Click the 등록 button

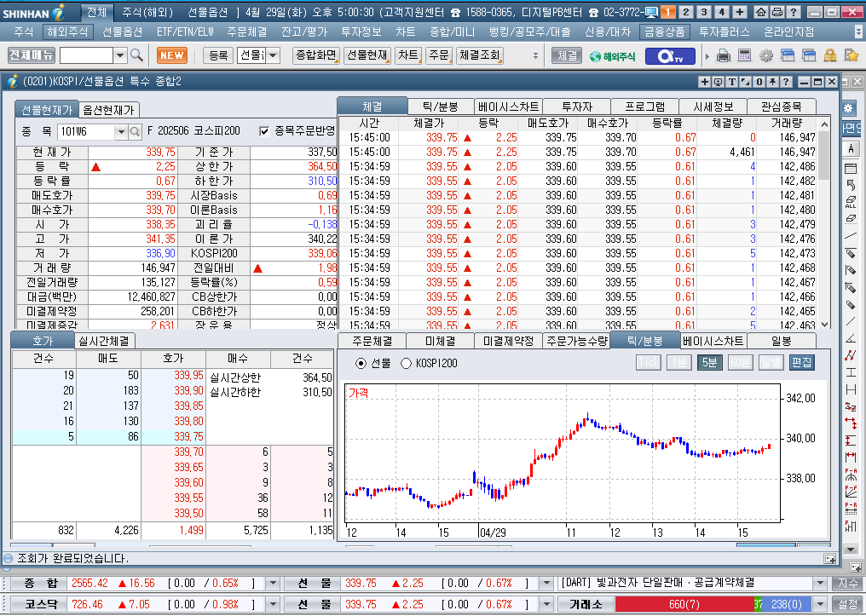tap(218, 55)
